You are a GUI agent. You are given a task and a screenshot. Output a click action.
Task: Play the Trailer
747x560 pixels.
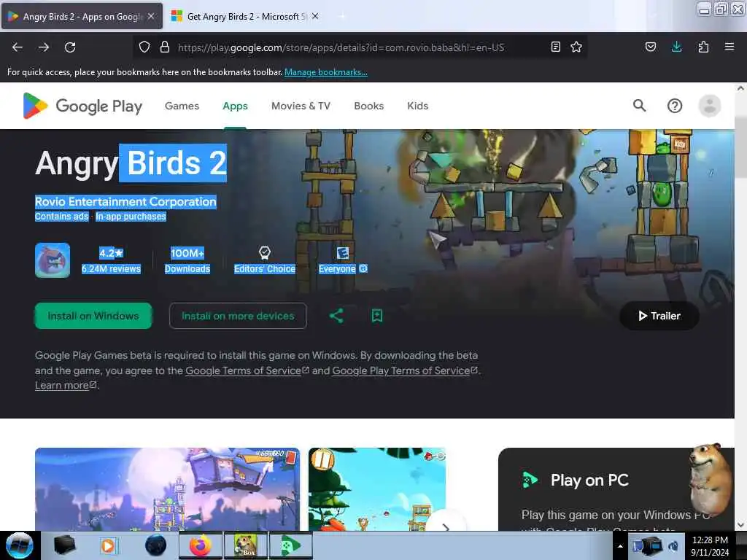[x=659, y=316]
